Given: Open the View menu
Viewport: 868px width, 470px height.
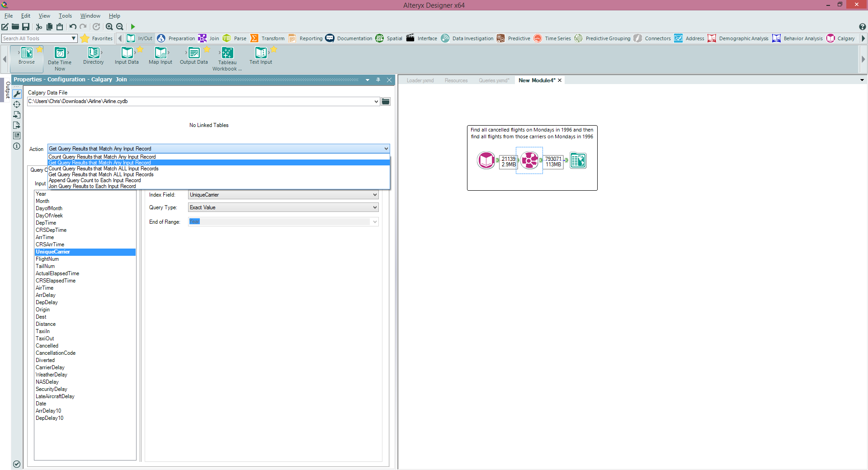Looking at the screenshot, I should point(44,16).
